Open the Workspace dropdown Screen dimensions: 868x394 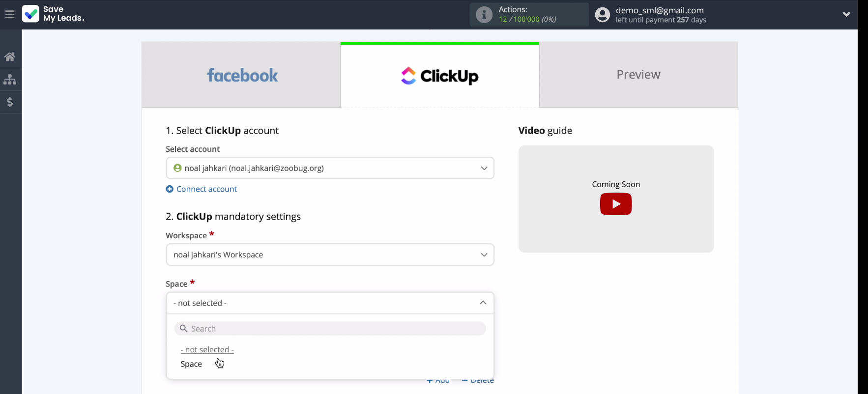point(330,254)
